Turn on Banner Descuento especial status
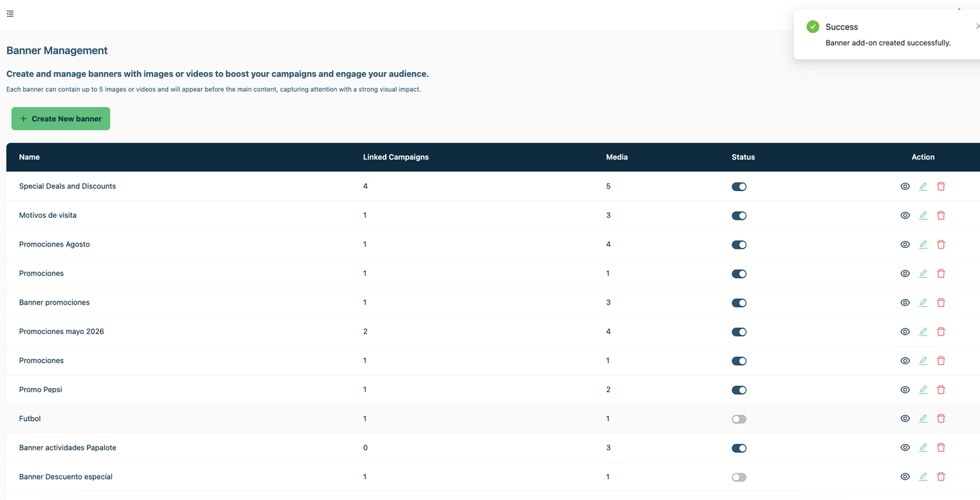The height and width of the screenshot is (500, 980). pyautogui.click(x=739, y=478)
